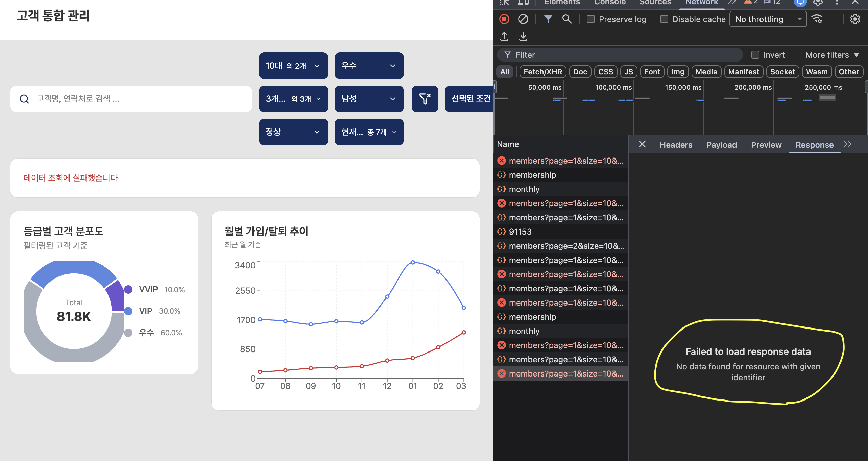Reset dashboard filters via funnel icon
Screen dimensions: 868x461
tap(425, 99)
